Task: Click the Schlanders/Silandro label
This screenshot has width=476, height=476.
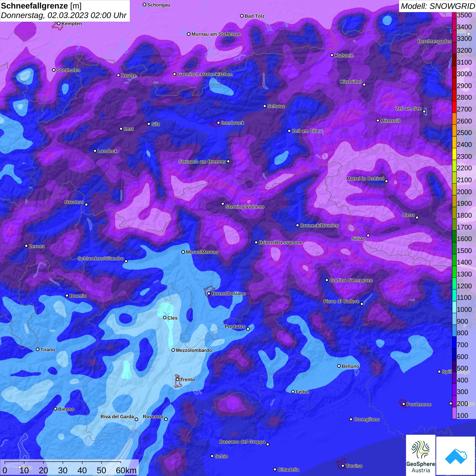Action: (x=101, y=258)
